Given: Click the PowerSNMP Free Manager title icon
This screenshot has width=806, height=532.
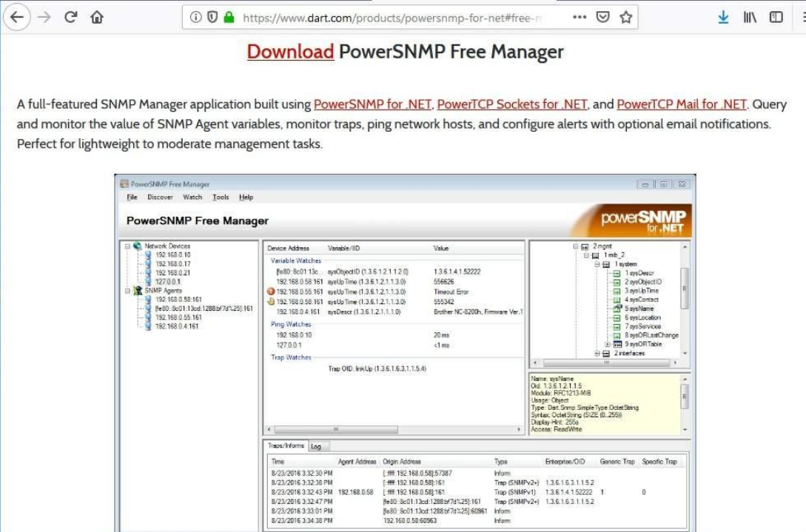Looking at the screenshot, I should tap(124, 183).
